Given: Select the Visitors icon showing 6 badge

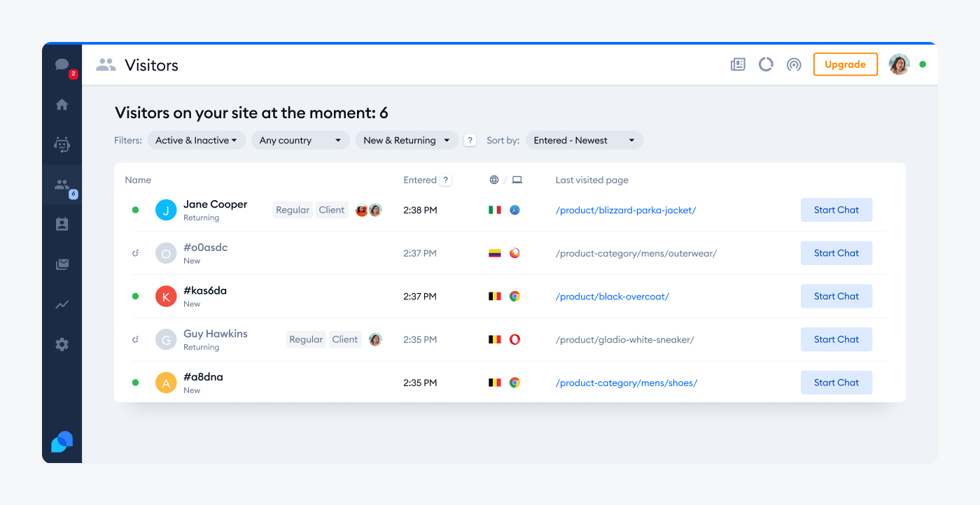Looking at the screenshot, I should pos(62,183).
